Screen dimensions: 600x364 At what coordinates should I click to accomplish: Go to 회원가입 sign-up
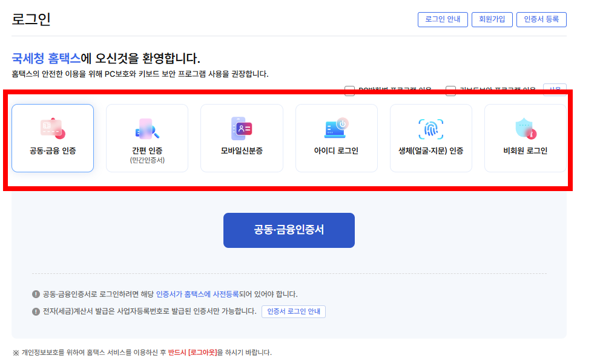(x=492, y=19)
